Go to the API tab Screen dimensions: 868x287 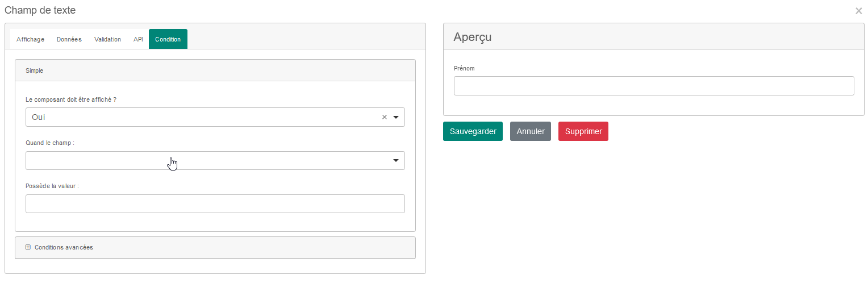(x=138, y=39)
